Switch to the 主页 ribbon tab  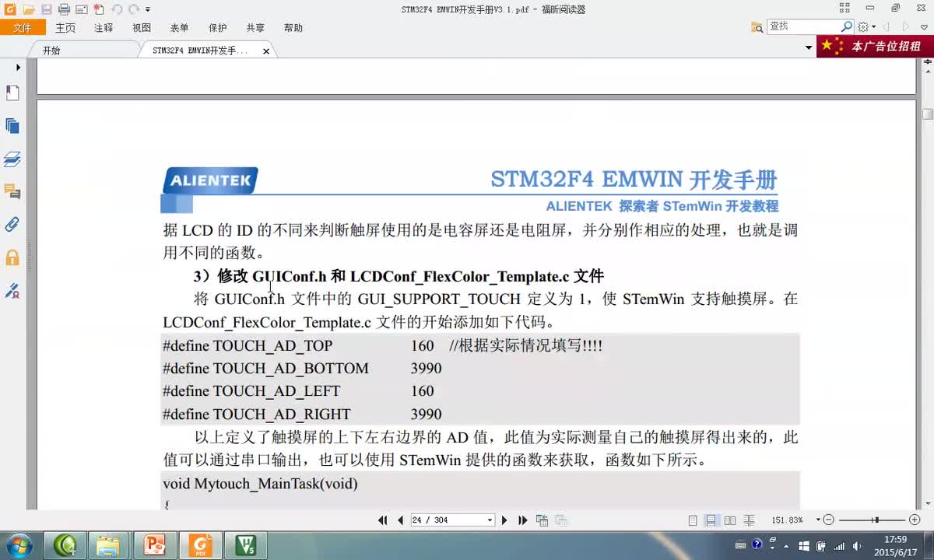click(65, 28)
